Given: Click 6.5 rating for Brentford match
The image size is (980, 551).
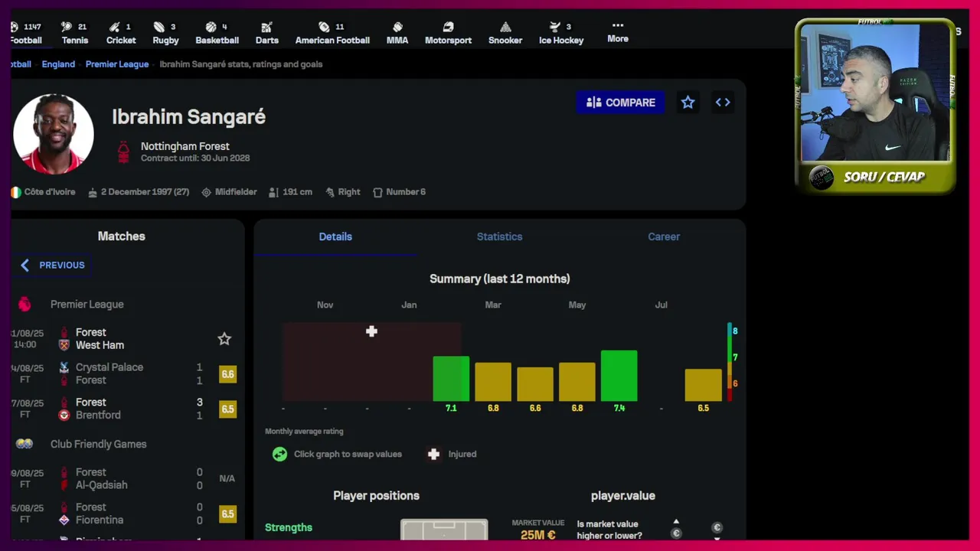Looking at the screenshot, I should [227, 409].
